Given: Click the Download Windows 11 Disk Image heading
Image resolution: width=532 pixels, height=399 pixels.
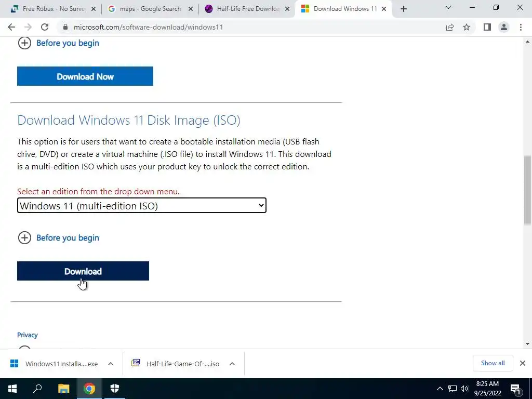Looking at the screenshot, I should pyautogui.click(x=129, y=121).
